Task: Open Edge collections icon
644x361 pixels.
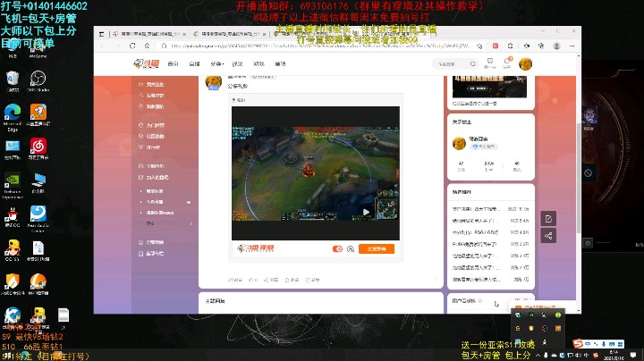Action: click(x=541, y=46)
